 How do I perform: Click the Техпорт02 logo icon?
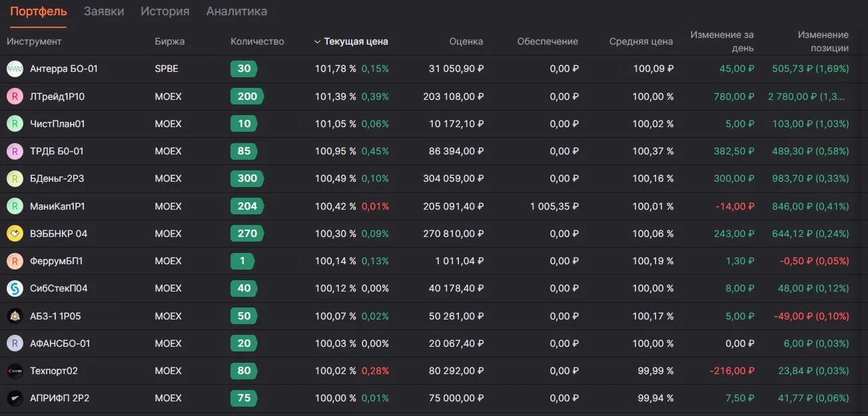point(15,371)
